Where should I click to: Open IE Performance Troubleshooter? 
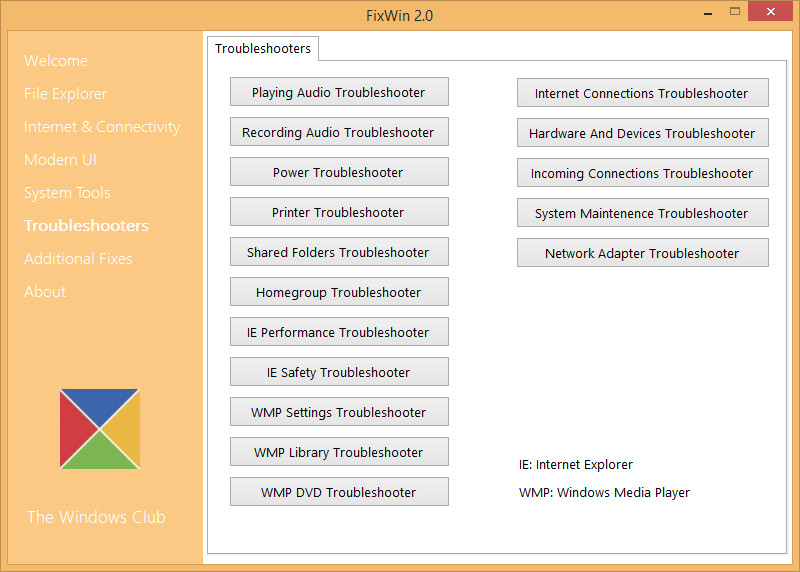[339, 332]
